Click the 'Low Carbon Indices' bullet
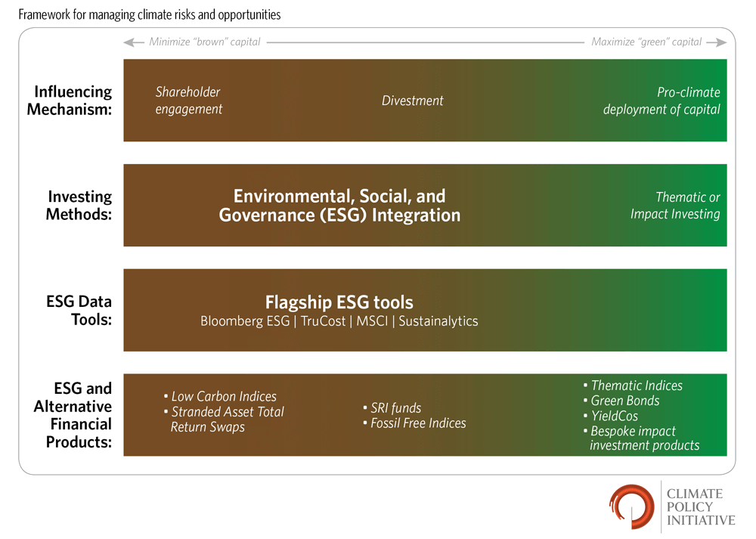756x539 pixels. pyautogui.click(x=220, y=396)
